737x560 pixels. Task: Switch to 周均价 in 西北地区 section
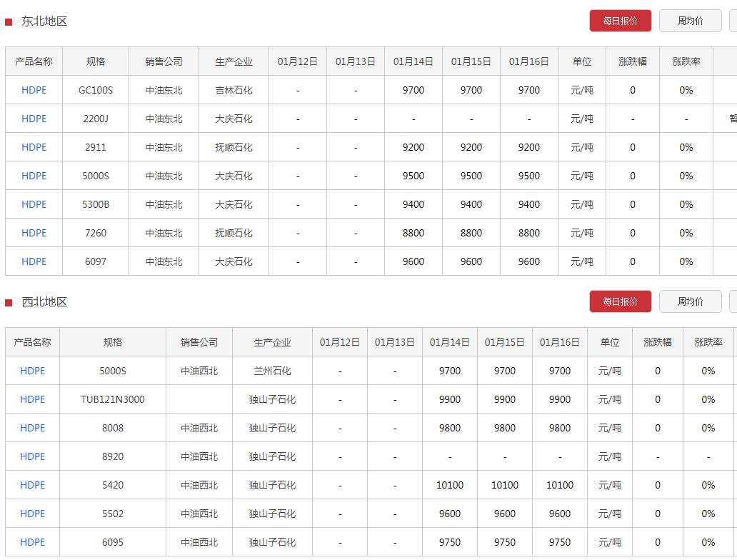pos(690,301)
